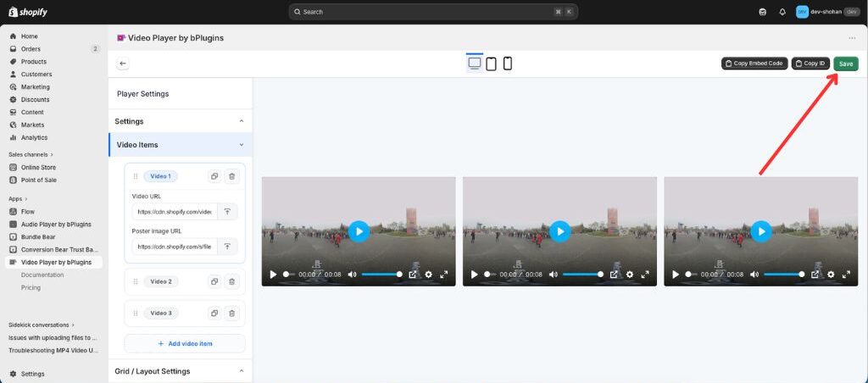868x383 pixels.
Task: Open the Shopify notifications bell
Action: click(x=782, y=12)
